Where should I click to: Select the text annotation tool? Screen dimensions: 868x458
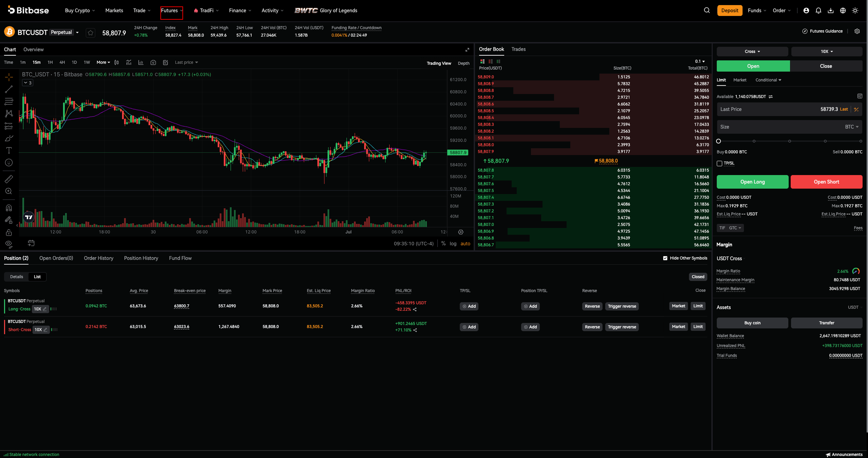point(9,150)
